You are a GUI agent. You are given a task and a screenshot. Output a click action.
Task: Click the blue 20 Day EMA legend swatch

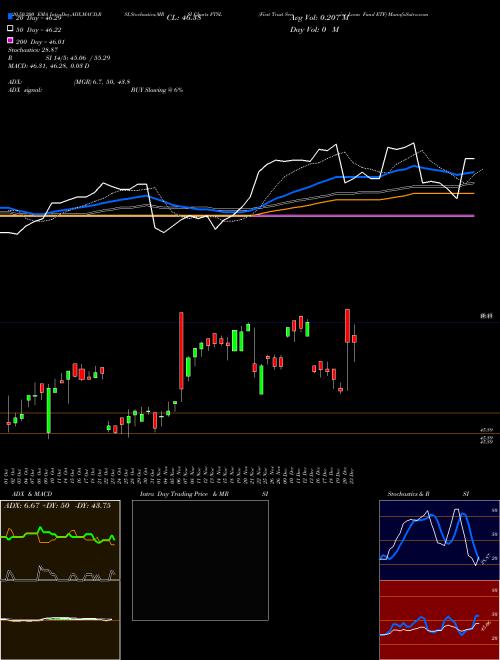coord(10,17)
